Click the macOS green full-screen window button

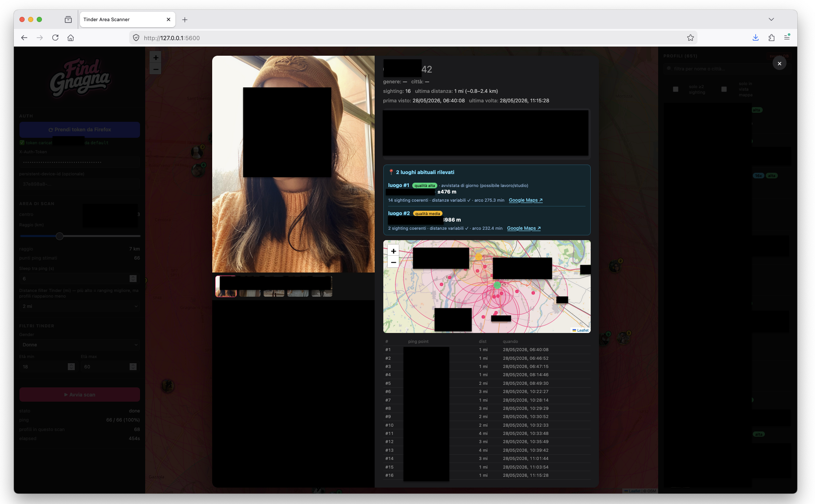click(39, 19)
